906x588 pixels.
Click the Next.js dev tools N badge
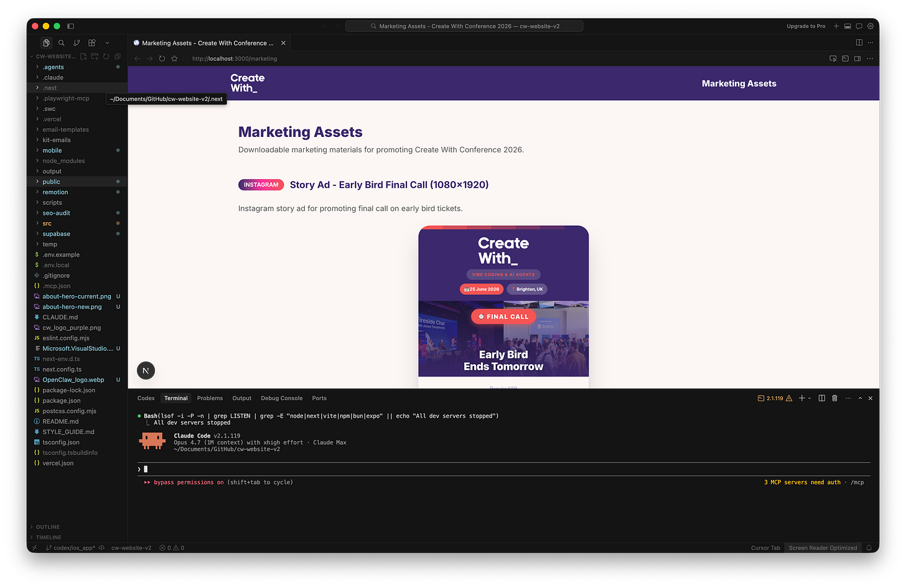pyautogui.click(x=146, y=371)
